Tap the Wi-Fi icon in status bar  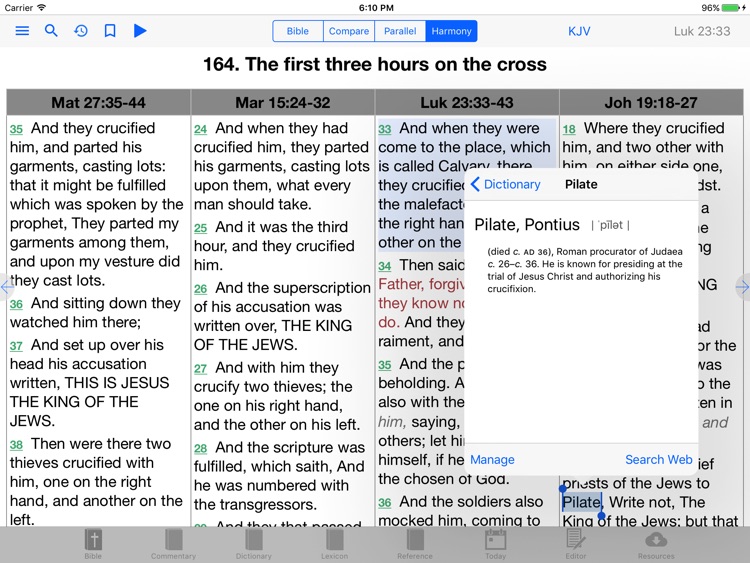[42, 8]
